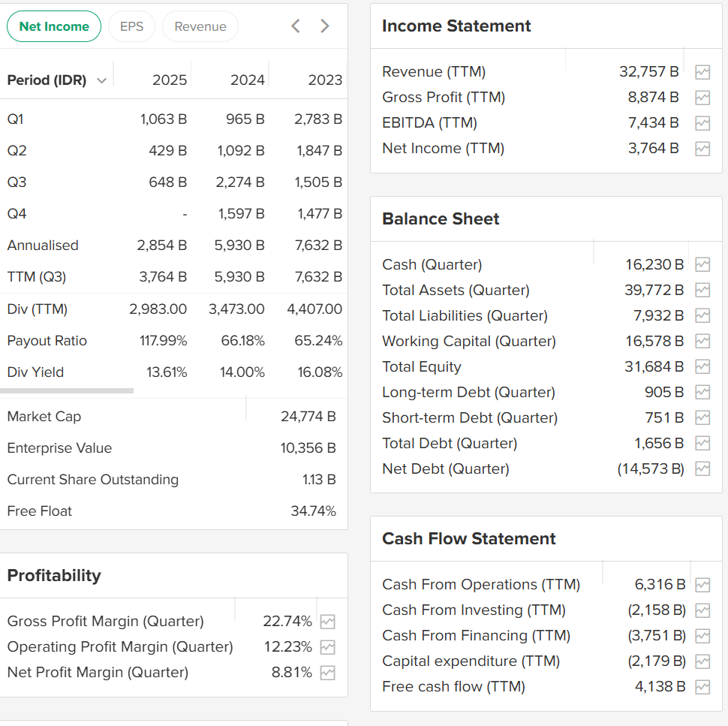
Task: Click chart icon for Net Profit Margin (Quarter)
Action: 327,673
